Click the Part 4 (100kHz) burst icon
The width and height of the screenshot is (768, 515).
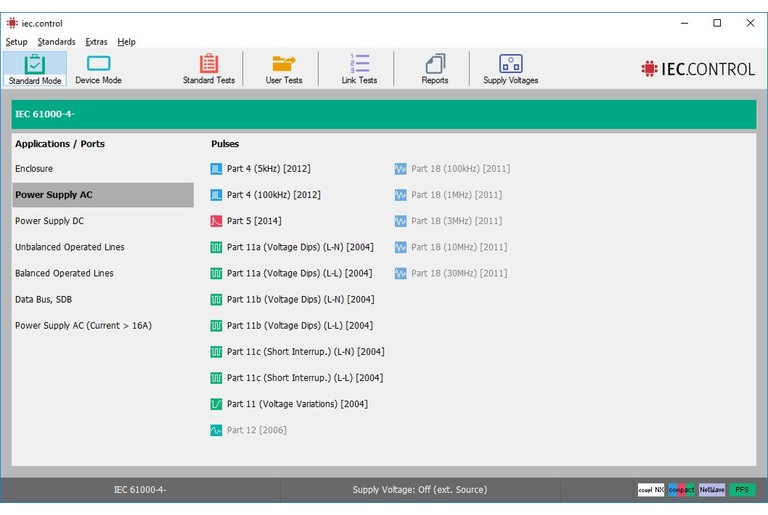[216, 195]
